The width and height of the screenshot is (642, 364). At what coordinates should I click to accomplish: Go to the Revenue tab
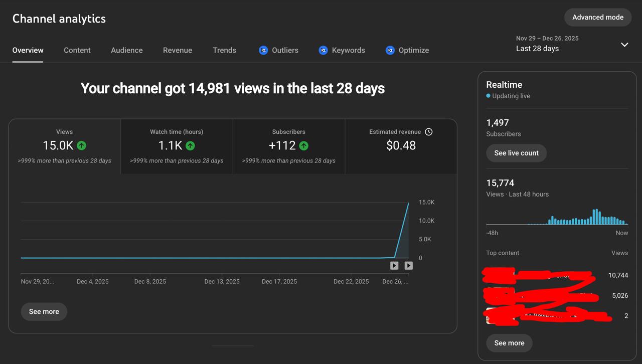coord(178,50)
